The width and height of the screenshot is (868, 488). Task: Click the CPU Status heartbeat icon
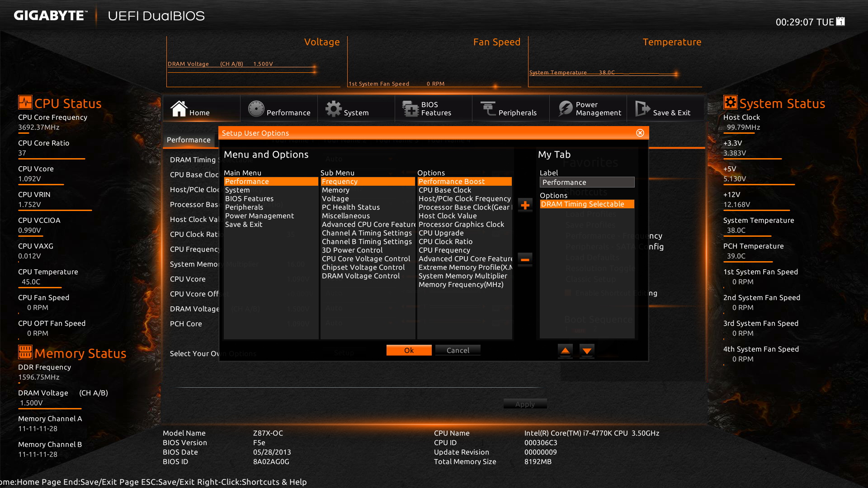point(25,102)
